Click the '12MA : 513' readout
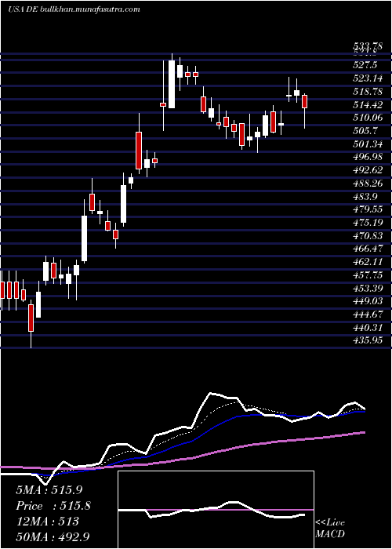The width and height of the screenshot is (392, 549). click(x=47, y=522)
